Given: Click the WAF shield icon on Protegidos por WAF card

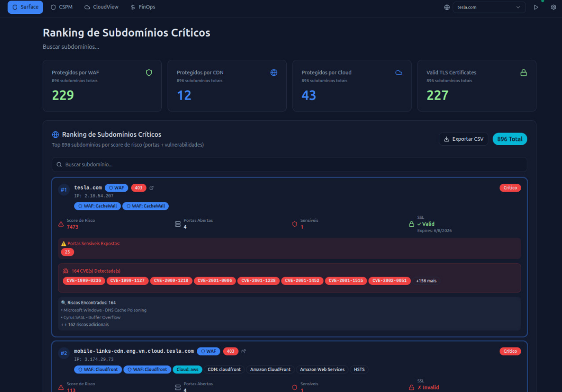Looking at the screenshot, I should coord(149,72).
